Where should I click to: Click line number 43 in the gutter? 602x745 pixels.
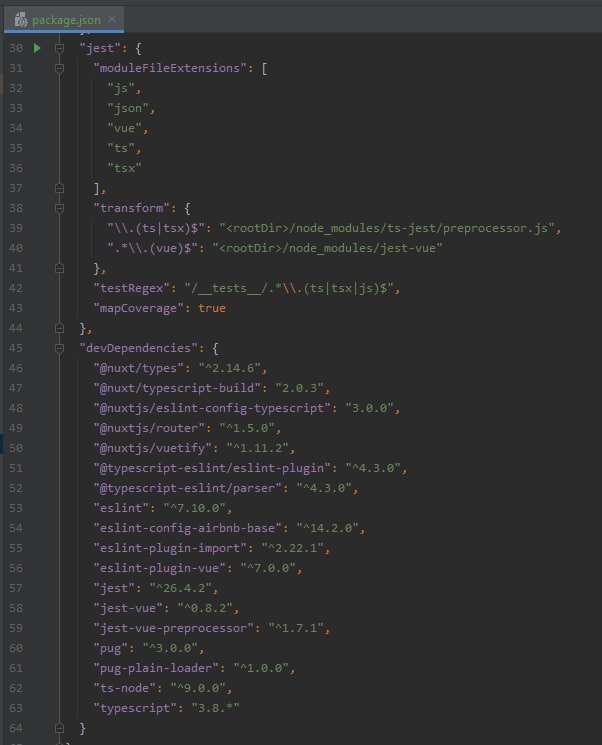[x=16, y=308]
